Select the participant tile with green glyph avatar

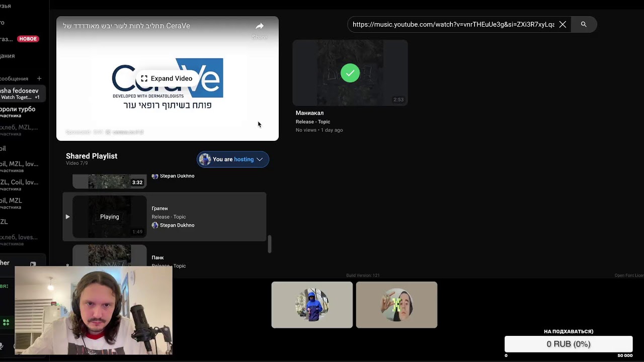point(396,305)
